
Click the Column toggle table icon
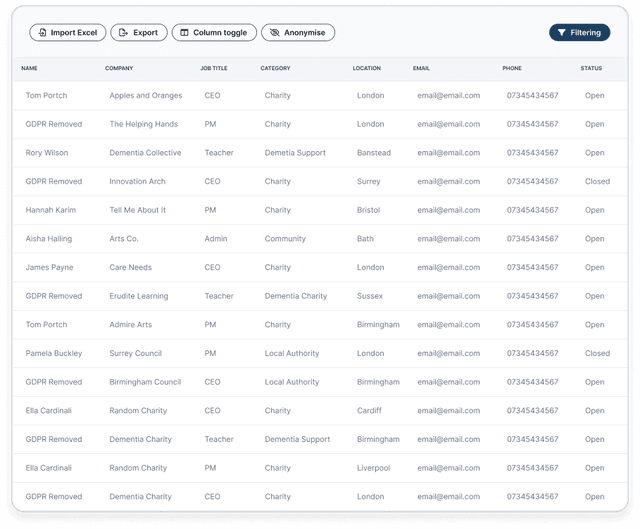(184, 33)
